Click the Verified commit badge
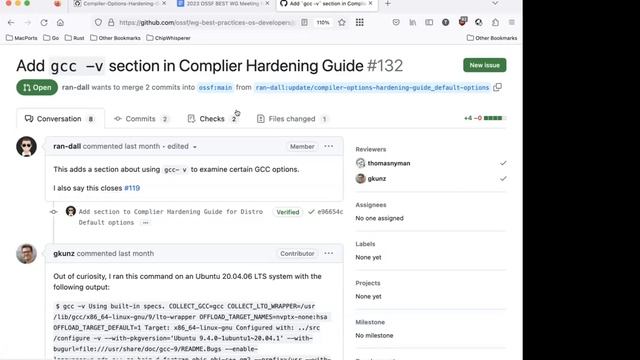 288,212
